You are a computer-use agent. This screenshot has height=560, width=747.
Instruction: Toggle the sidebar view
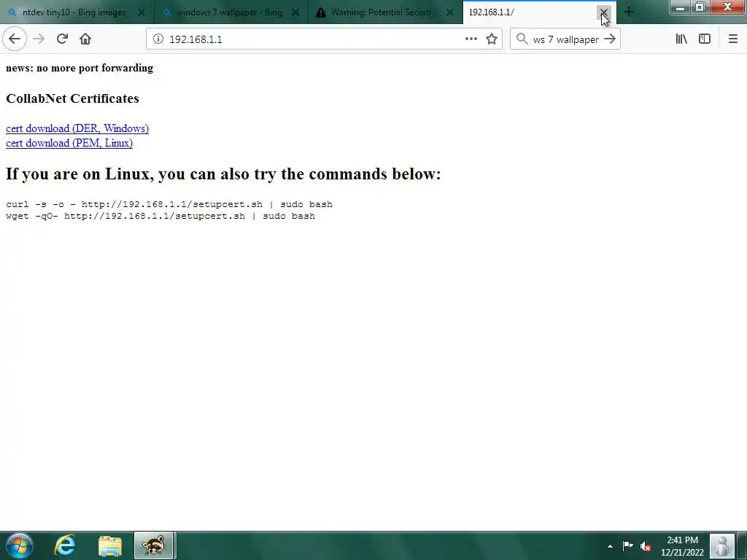pyautogui.click(x=705, y=39)
